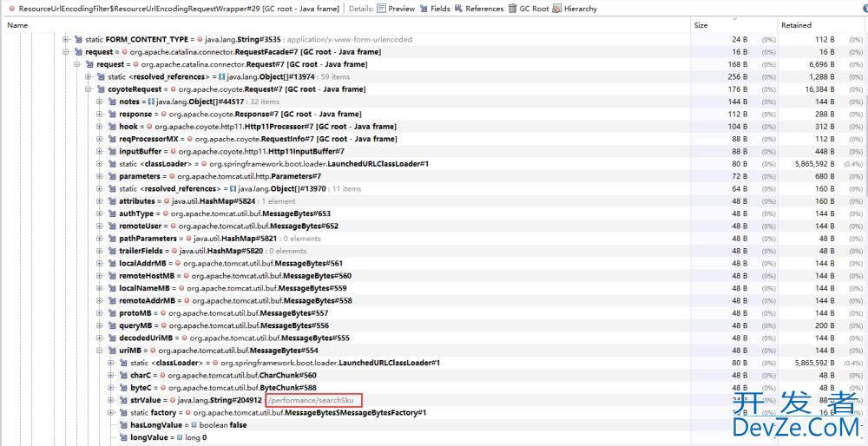
Task: Collapse the coyoteRequest node
Action: click(89, 89)
